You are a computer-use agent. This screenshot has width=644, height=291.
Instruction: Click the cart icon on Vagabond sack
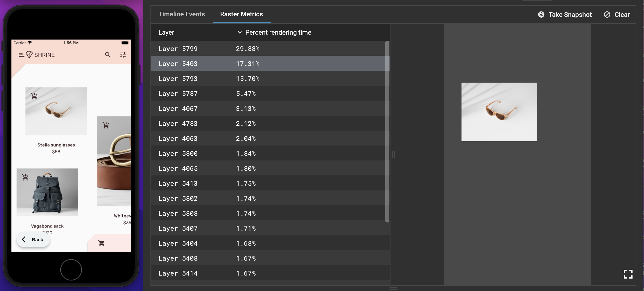click(25, 177)
